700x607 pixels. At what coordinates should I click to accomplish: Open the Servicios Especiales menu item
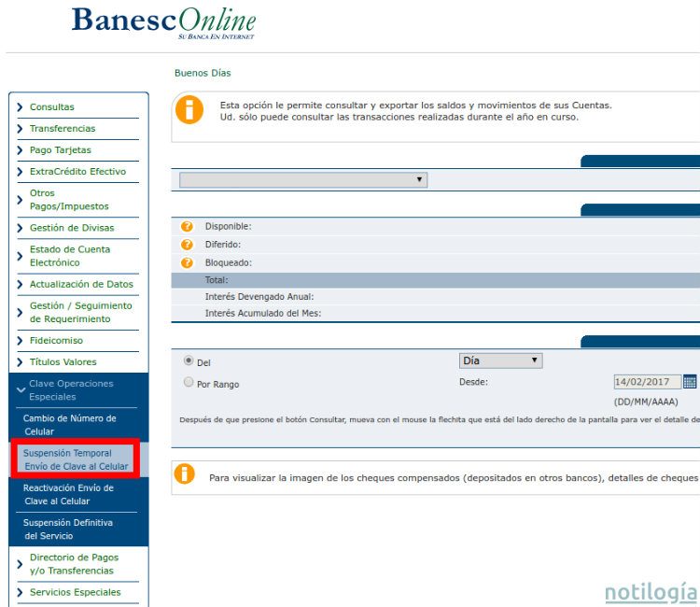point(75,592)
